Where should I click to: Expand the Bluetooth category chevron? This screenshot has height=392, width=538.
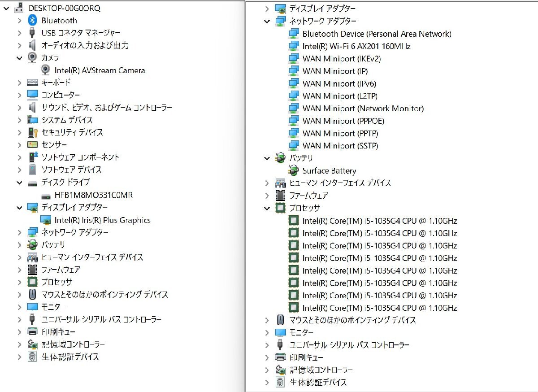coord(19,20)
